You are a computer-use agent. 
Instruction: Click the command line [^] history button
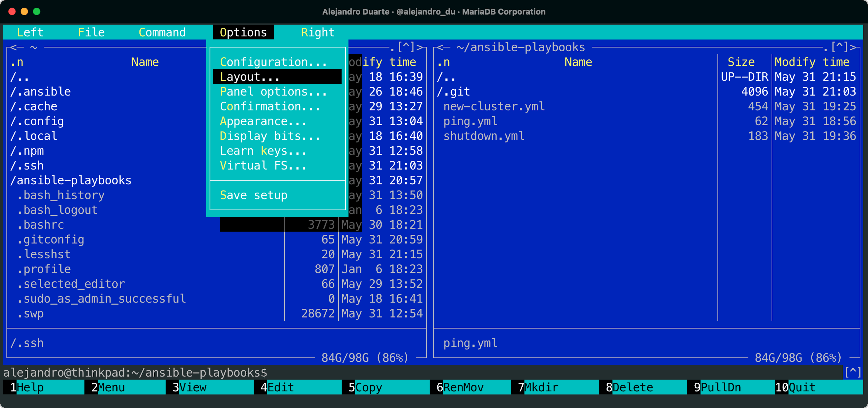853,372
